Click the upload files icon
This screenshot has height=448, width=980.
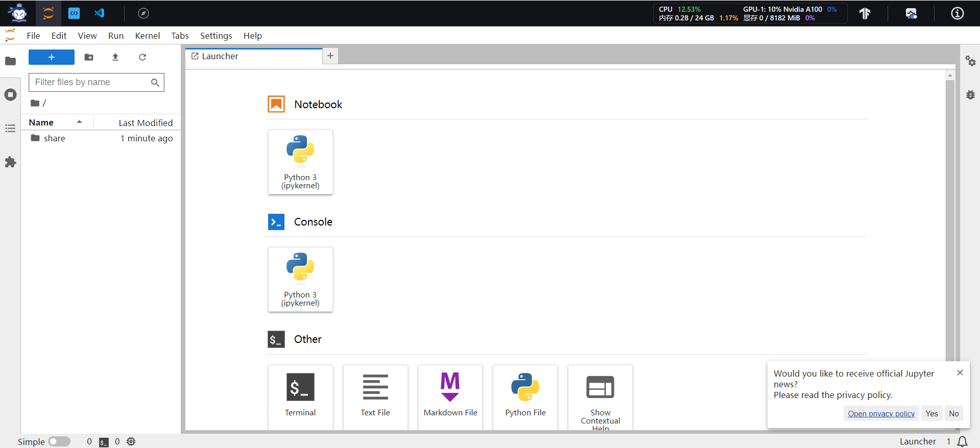tap(115, 57)
